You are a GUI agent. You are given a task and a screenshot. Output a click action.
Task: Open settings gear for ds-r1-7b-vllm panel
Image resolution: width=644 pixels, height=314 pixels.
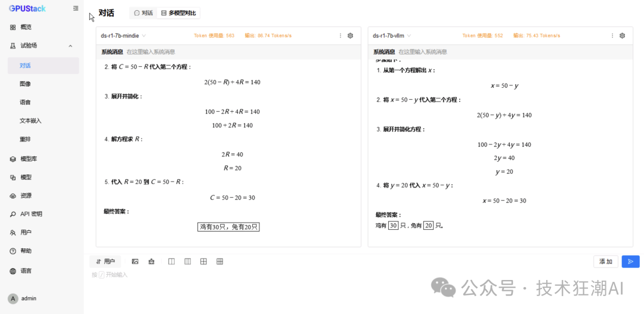[622, 36]
